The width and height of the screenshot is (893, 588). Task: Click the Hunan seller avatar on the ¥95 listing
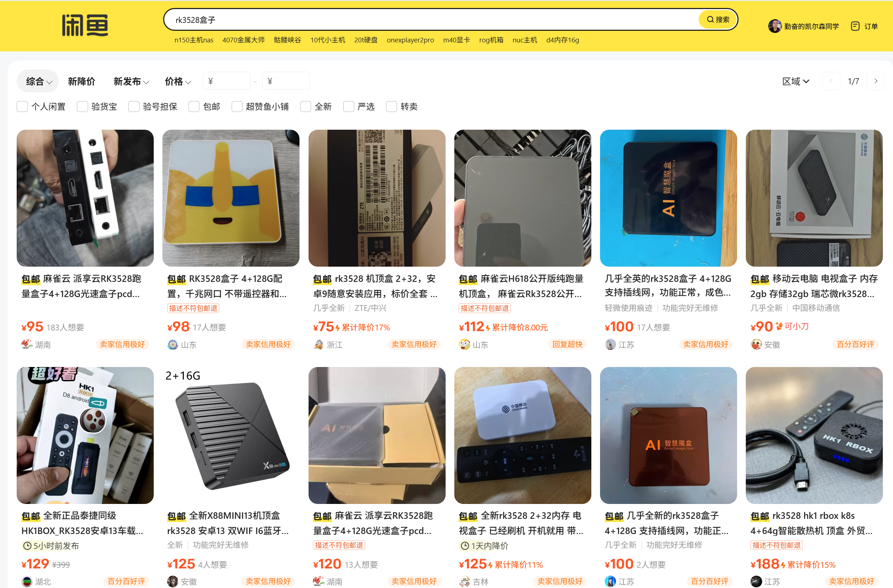[x=26, y=344]
